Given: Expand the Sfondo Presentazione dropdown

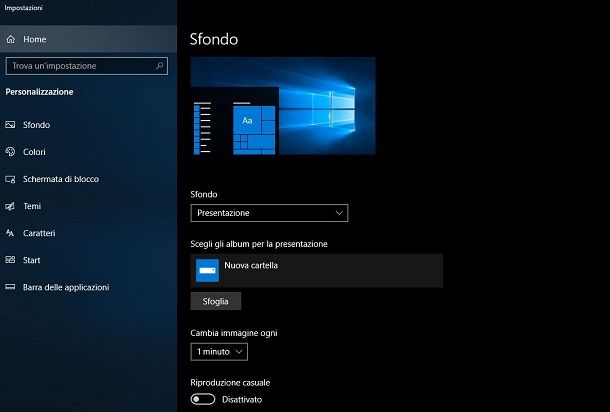Looking at the screenshot, I should tap(269, 213).
